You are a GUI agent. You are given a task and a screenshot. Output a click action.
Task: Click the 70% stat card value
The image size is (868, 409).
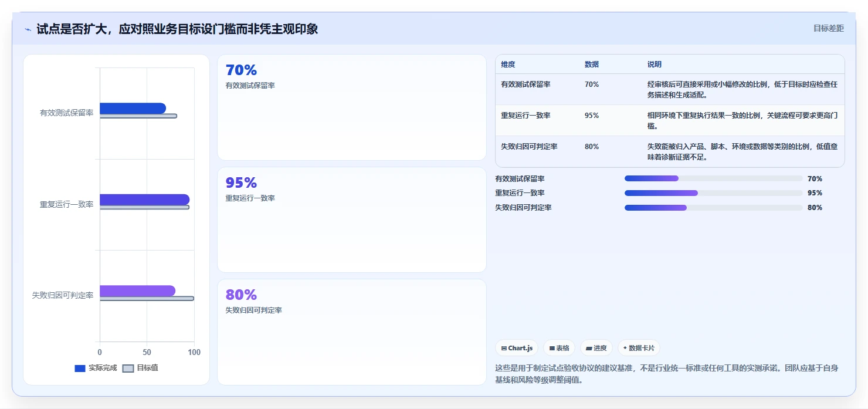pyautogui.click(x=241, y=70)
